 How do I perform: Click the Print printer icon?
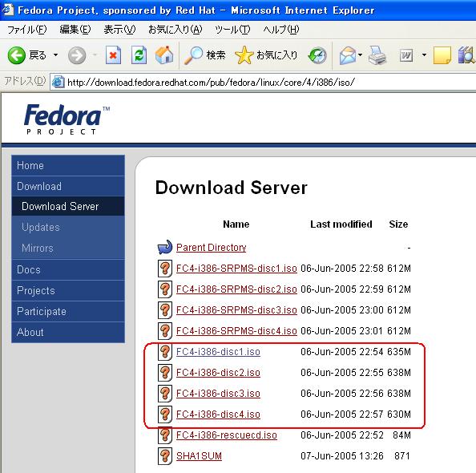coord(377,55)
